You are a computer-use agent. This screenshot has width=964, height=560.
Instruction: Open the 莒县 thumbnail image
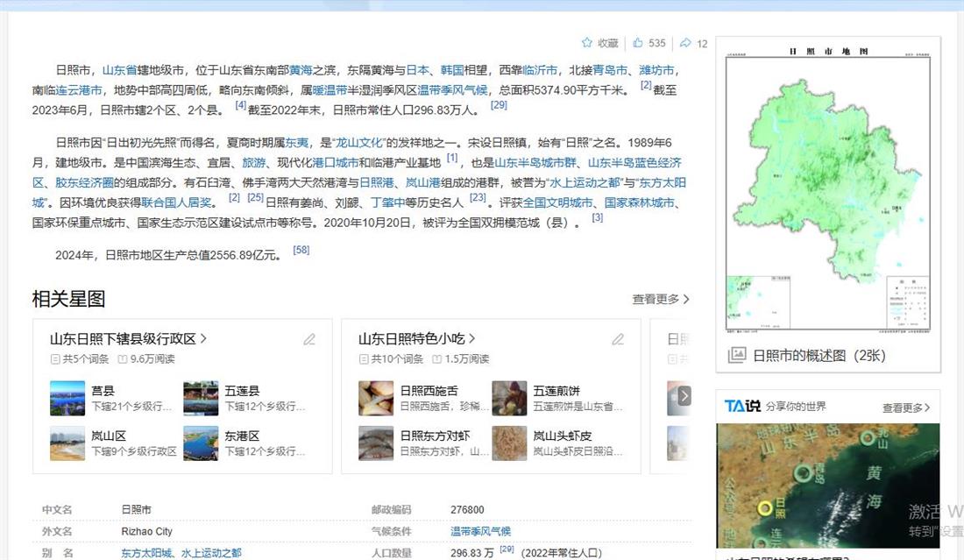[67, 399]
